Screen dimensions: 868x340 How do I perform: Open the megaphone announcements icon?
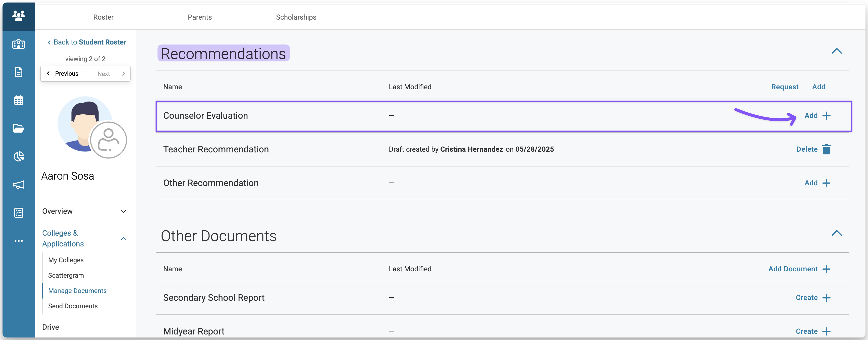click(x=19, y=185)
